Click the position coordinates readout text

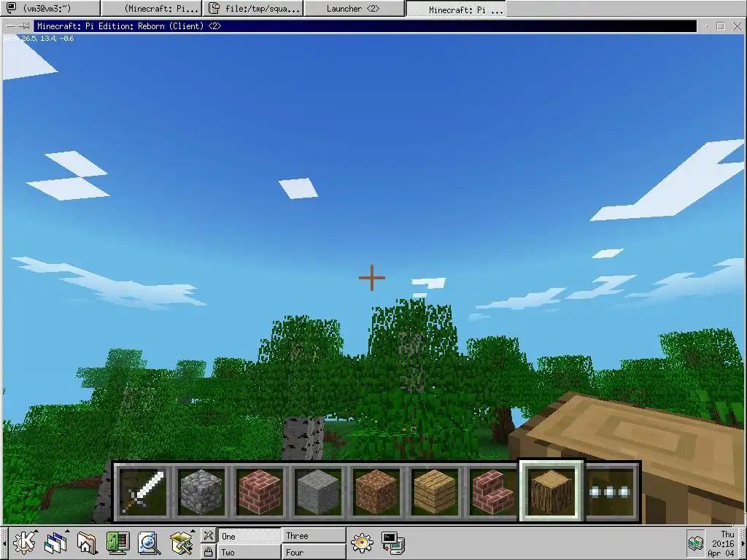pos(39,38)
